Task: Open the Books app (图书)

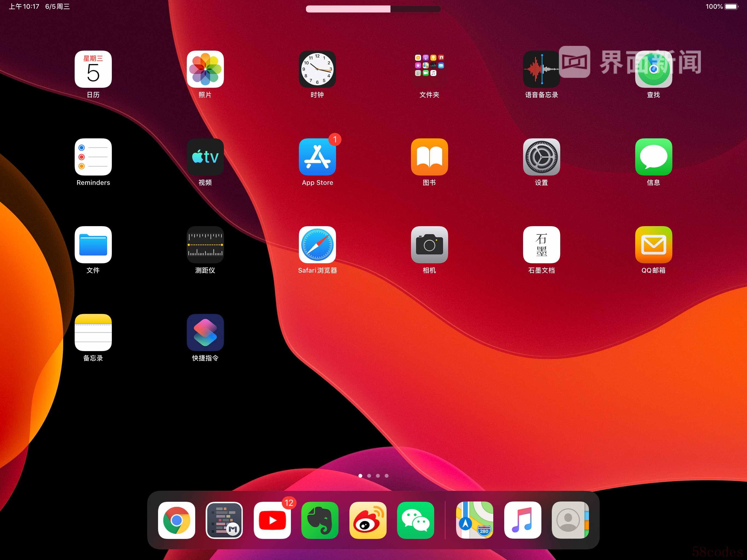Action: pyautogui.click(x=430, y=157)
